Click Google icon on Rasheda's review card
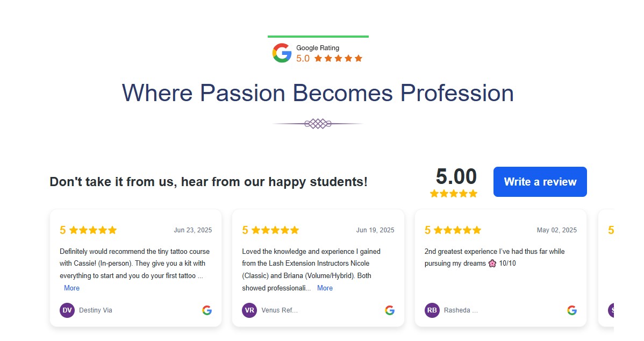Screen dimensions: 644x341 (572, 310)
